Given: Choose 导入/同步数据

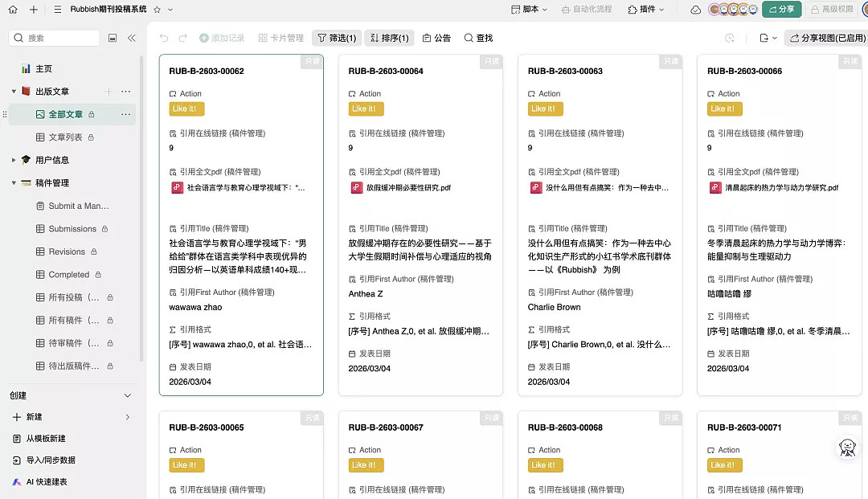Looking at the screenshot, I should [51, 460].
